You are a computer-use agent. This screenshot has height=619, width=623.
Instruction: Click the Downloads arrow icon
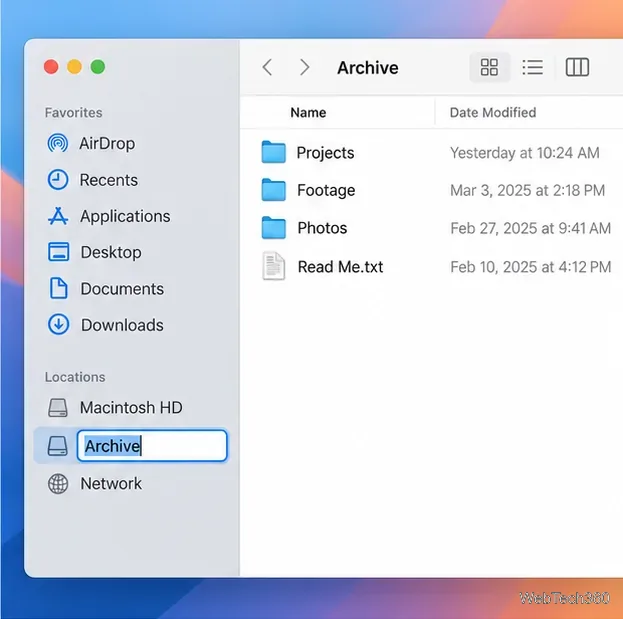(58, 325)
